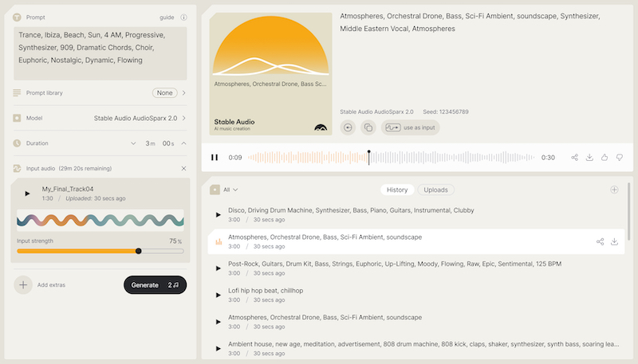Expand the Prompt library chevron
The width and height of the screenshot is (638, 364).
point(184,92)
